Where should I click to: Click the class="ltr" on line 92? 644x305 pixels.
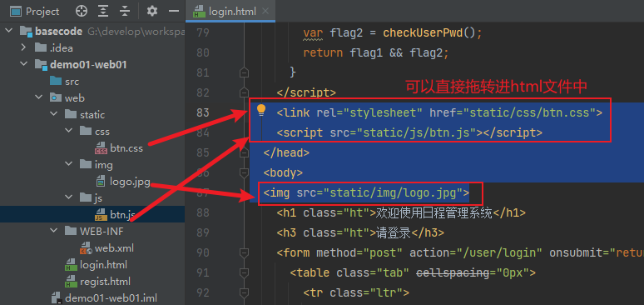click(x=366, y=292)
